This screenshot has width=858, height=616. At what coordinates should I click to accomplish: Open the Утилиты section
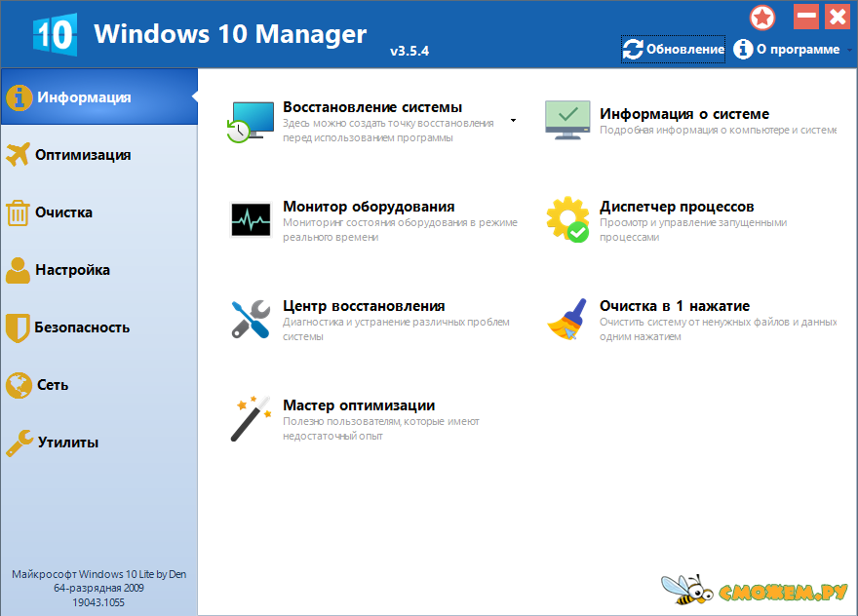[99, 443]
